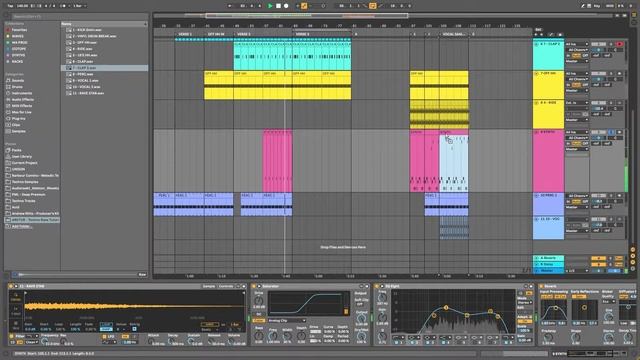The image size is (640, 360).
Task: Toggle the orange Automation Arm button
Action: point(304,6)
